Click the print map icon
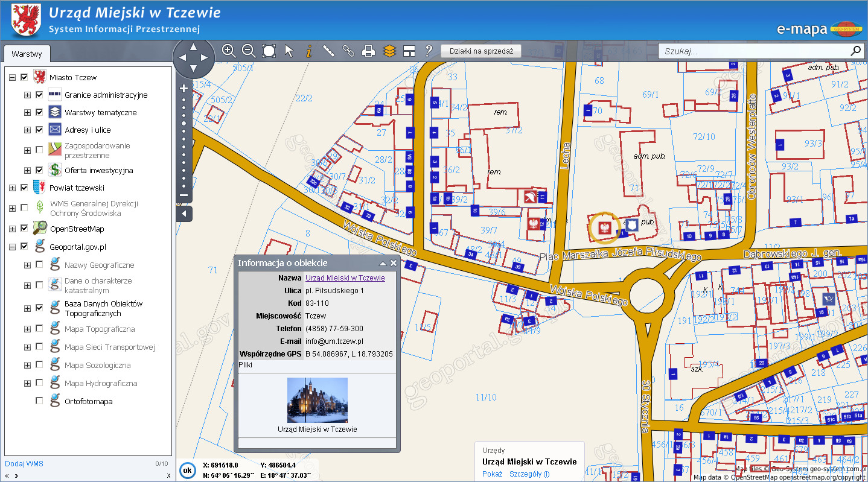Image resolution: width=868 pixels, height=482 pixels. tap(368, 51)
